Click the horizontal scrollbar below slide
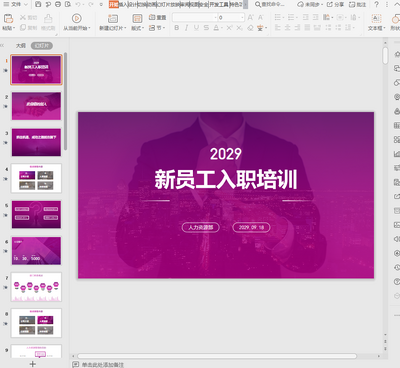 217,356
